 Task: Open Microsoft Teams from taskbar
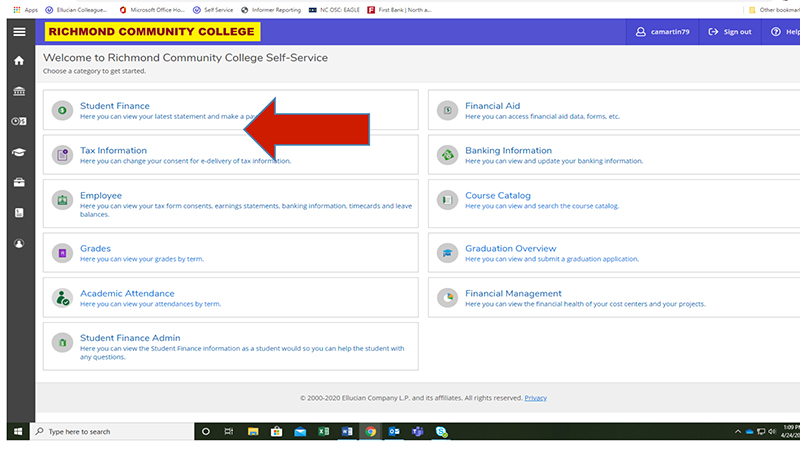[x=417, y=432]
